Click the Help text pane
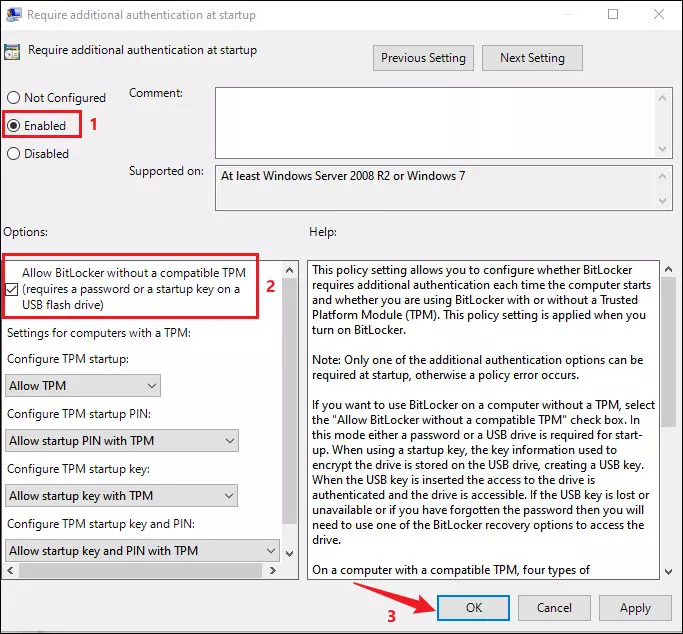Screen dimensions: 683x634 484,420
